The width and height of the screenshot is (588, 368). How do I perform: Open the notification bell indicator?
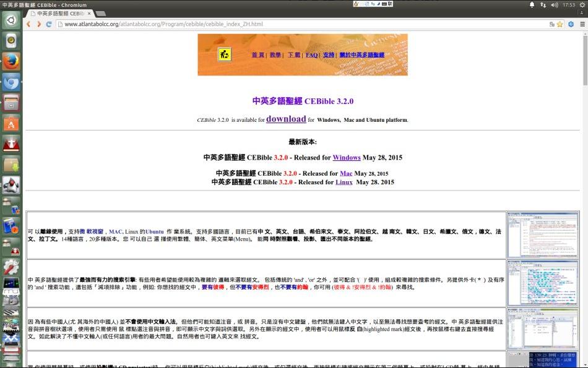click(532, 5)
